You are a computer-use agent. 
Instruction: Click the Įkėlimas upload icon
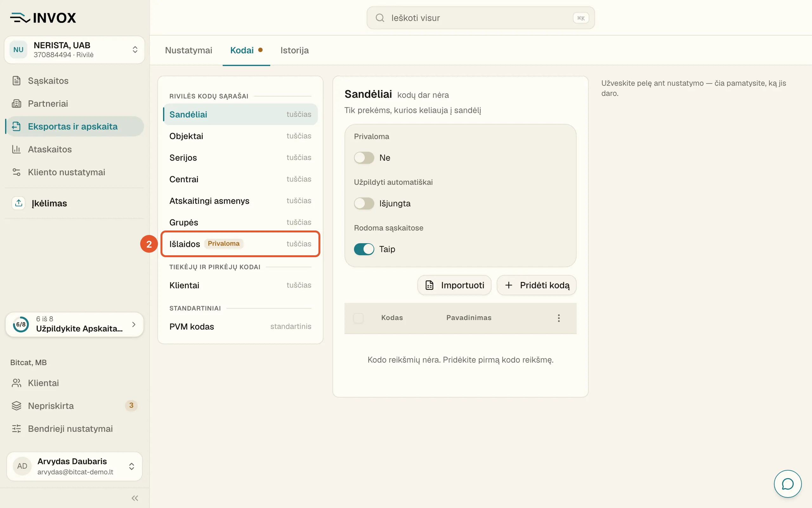pyautogui.click(x=18, y=203)
